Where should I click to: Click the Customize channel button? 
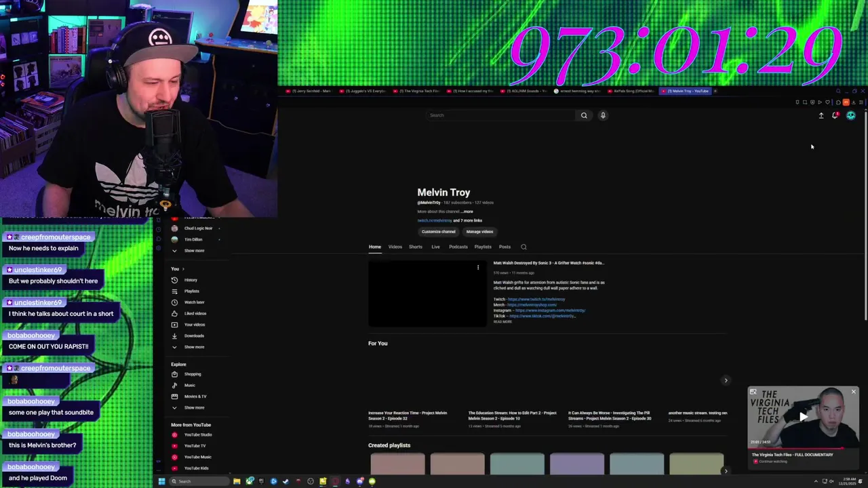click(x=439, y=232)
